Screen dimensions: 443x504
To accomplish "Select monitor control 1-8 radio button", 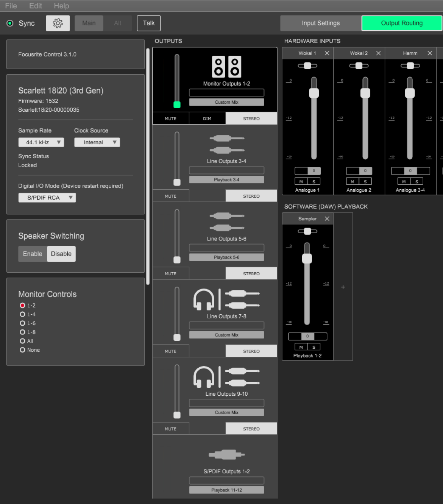I will tap(22, 332).
